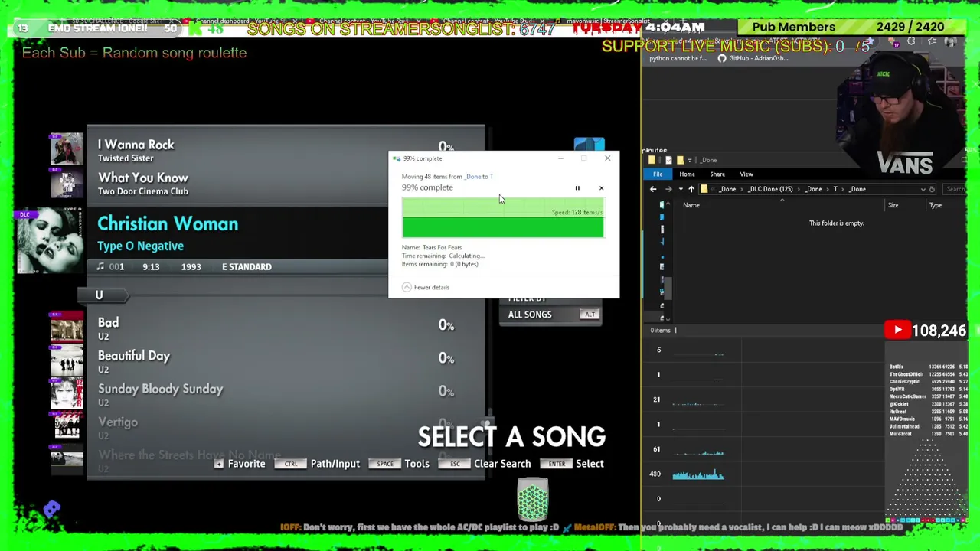
Task: Collapse dialog with Fewer details
Action: [426, 287]
